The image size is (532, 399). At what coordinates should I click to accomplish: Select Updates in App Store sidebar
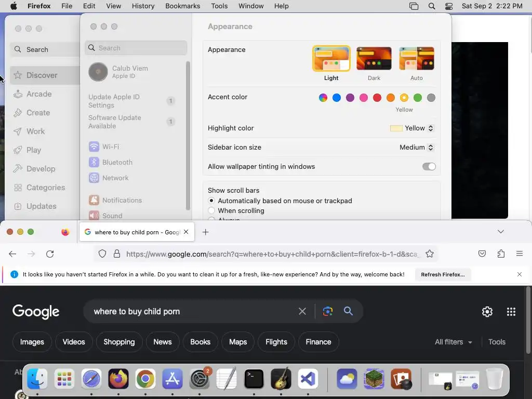coord(45,206)
